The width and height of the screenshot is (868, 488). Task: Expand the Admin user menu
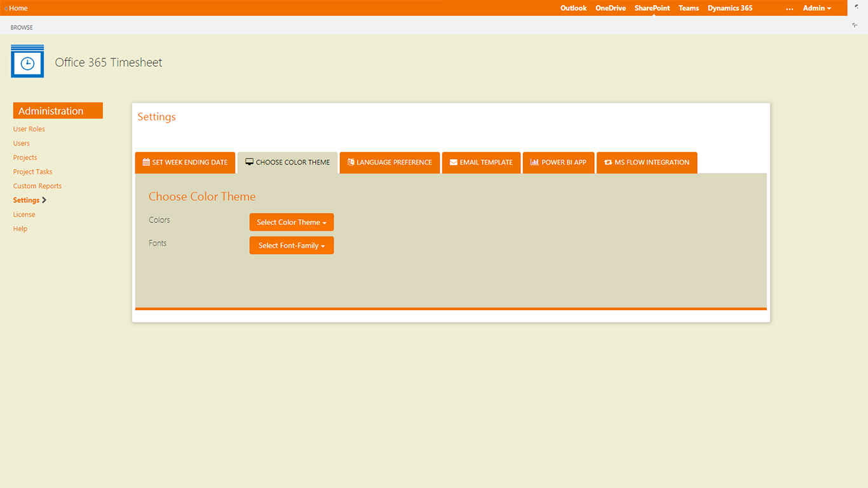[x=817, y=8]
